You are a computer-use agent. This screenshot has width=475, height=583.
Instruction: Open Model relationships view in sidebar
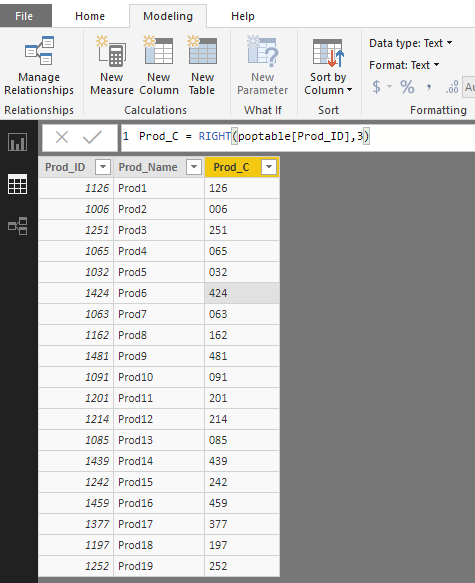pyautogui.click(x=17, y=226)
